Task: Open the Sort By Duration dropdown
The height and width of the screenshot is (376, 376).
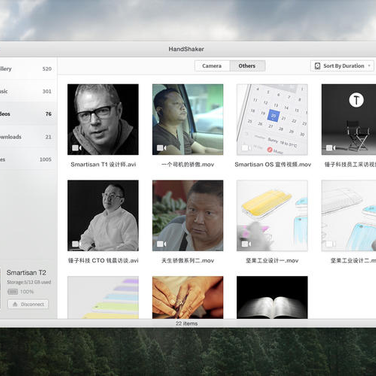Action: tap(343, 66)
